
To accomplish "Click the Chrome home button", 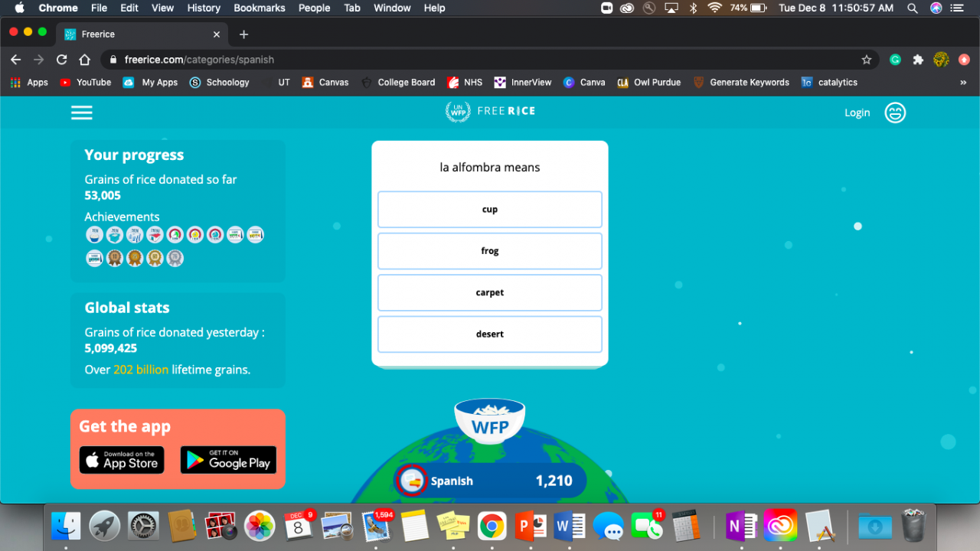I will [x=85, y=60].
